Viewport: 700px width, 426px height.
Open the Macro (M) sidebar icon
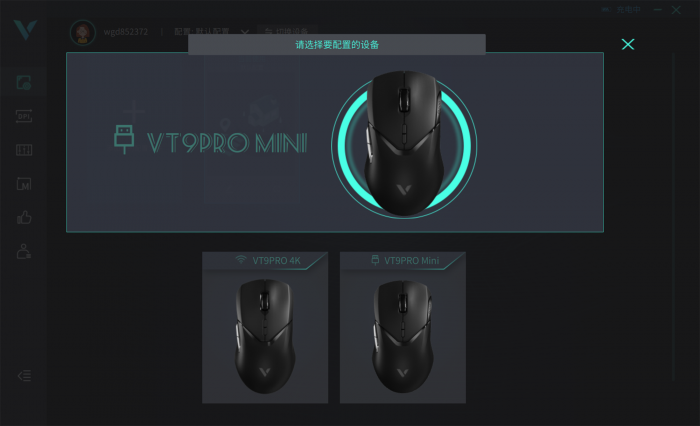coord(24,184)
